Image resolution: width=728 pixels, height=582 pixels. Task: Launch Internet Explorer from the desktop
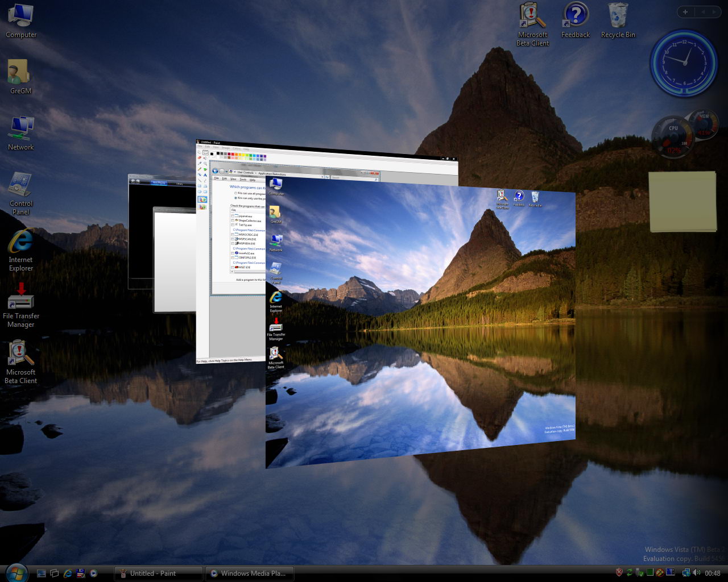pos(21,250)
